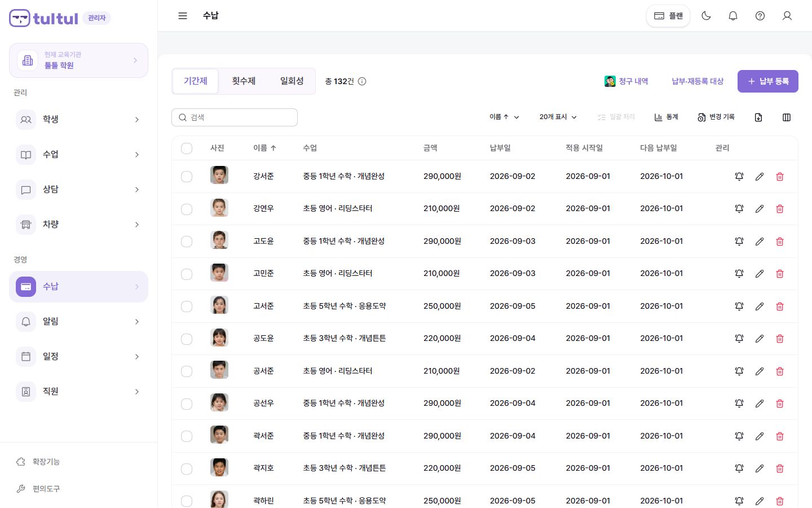Viewport: 812px width, 508px height.
Task: Edit payment pencil for 강연우 row
Action: [x=760, y=209]
